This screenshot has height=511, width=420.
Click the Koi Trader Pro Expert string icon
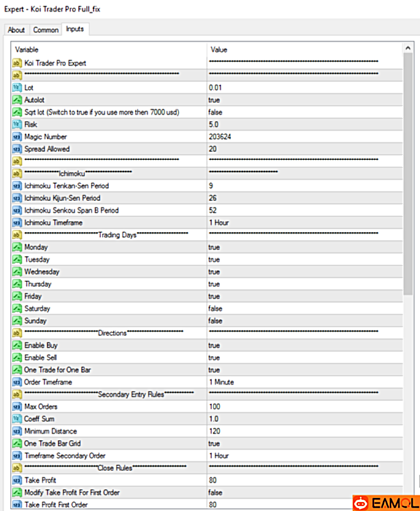[17, 63]
